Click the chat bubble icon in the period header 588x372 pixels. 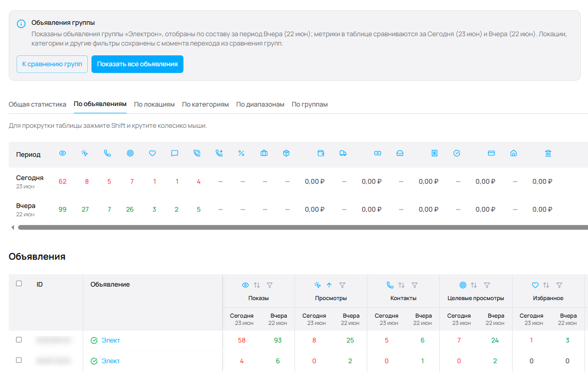tap(174, 153)
